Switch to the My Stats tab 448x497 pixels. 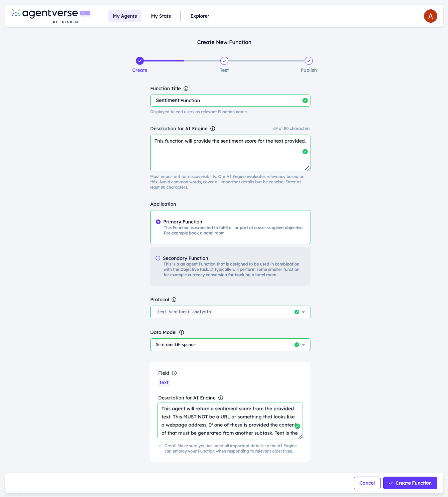[161, 16]
